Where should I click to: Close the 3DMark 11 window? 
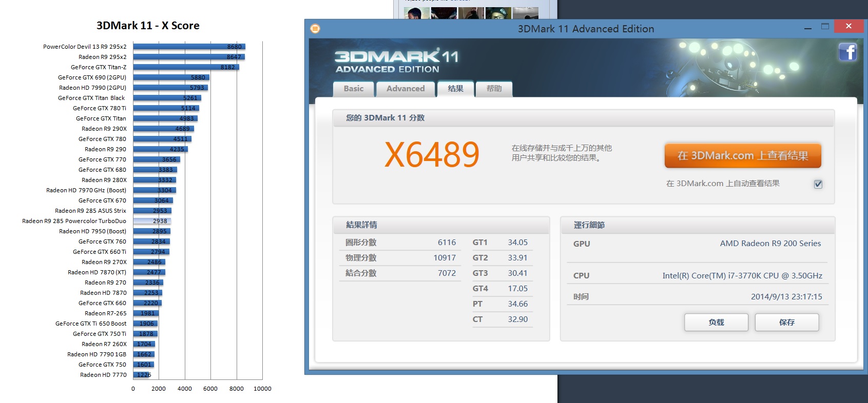tap(848, 26)
